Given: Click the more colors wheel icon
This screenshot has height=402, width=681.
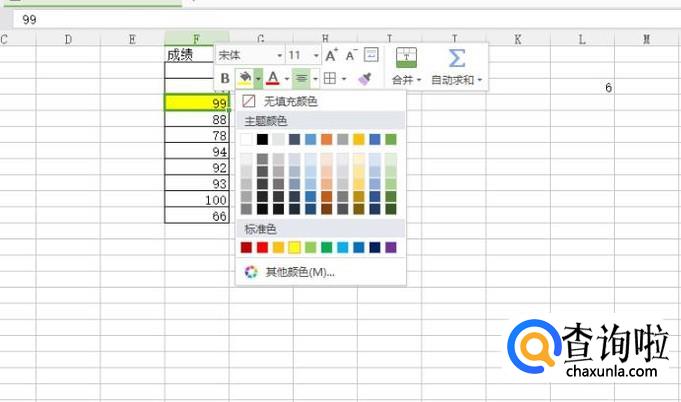Looking at the screenshot, I should pos(251,272).
